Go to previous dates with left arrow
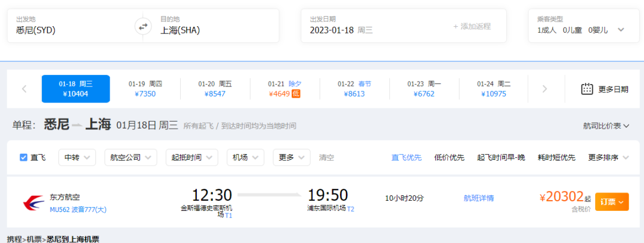This screenshot has height=243, width=644. pos(24,89)
